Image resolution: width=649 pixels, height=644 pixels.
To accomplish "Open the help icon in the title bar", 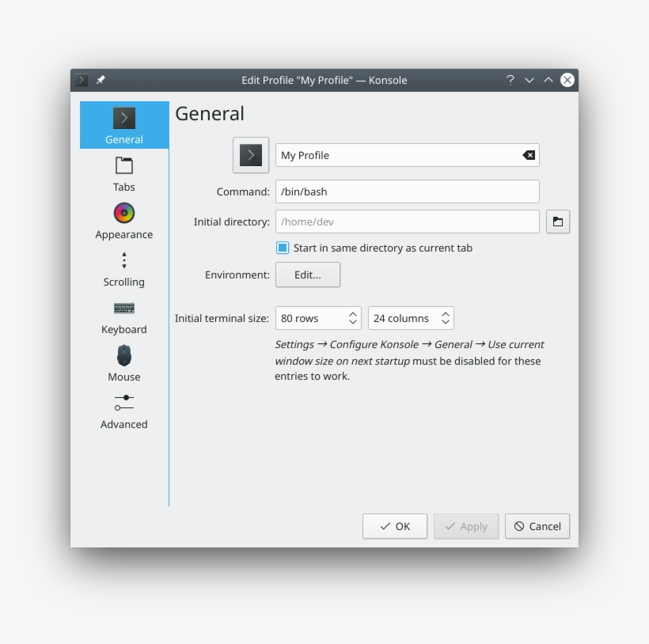I will 510,80.
